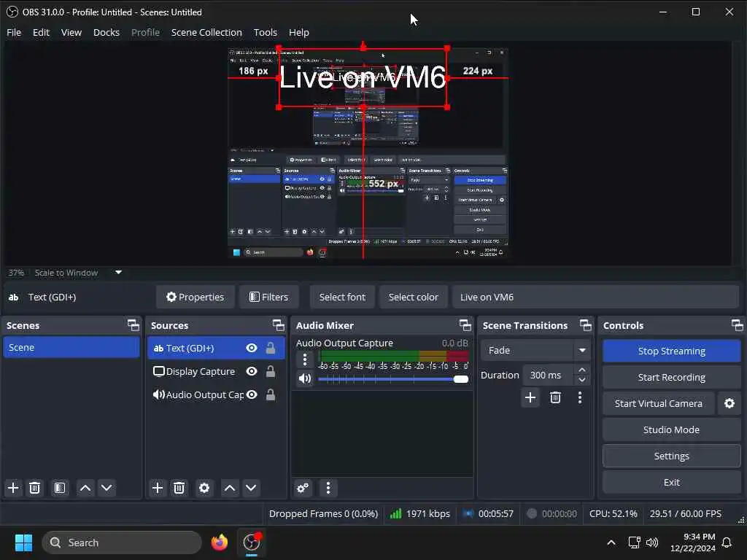Move source up arrow in Sources dock

tap(230, 488)
